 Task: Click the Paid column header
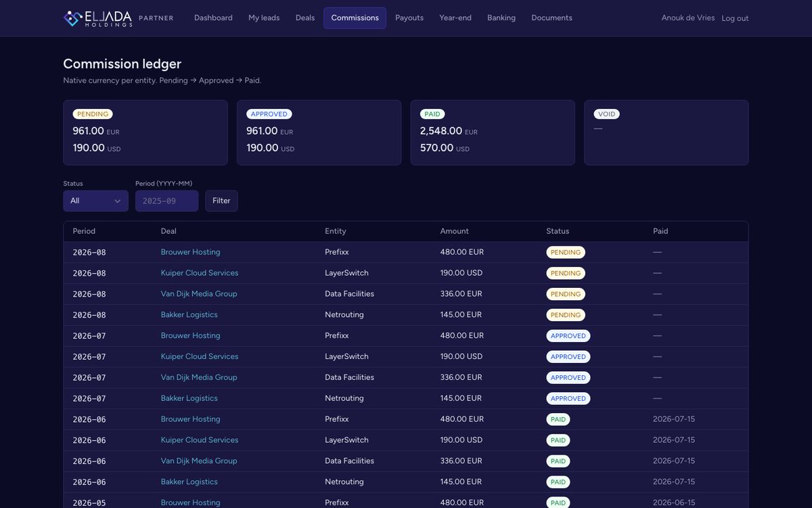(660, 232)
